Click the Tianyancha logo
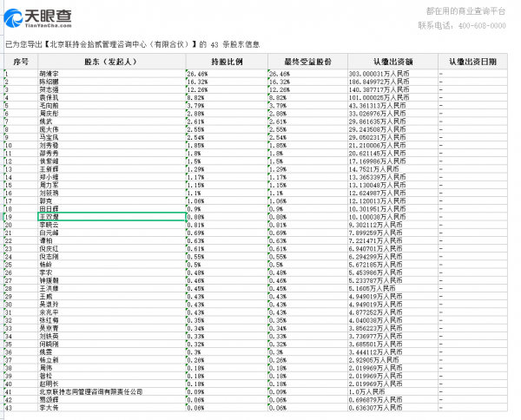Screen dimensions: 521x420 click(x=37, y=18)
